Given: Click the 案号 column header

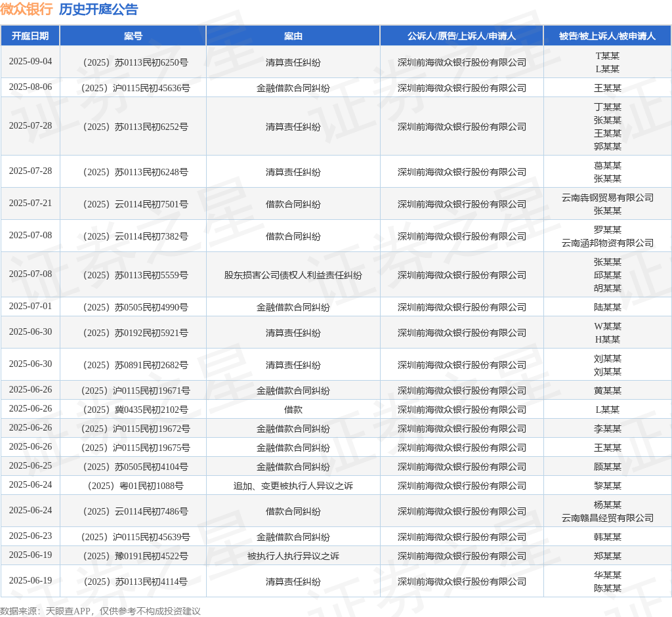Looking at the screenshot, I should click(133, 36).
